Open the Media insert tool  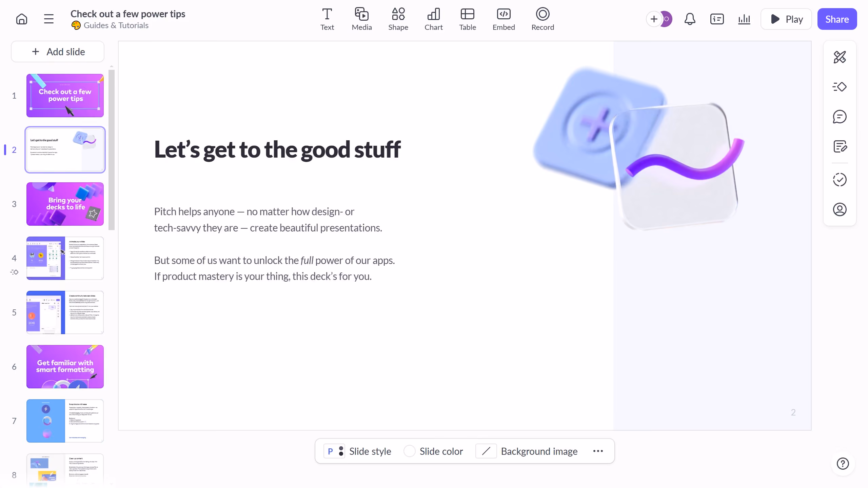pyautogui.click(x=362, y=19)
